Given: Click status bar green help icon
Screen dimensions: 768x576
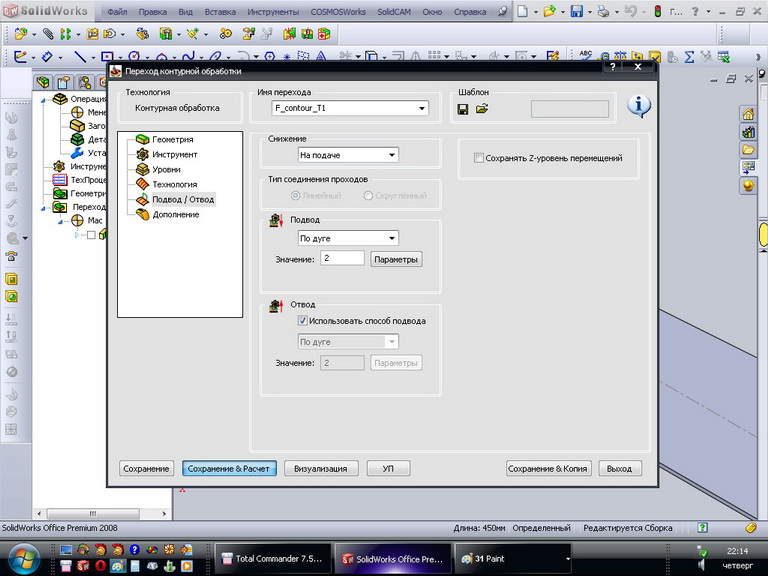Looking at the screenshot, I should coord(702,528).
